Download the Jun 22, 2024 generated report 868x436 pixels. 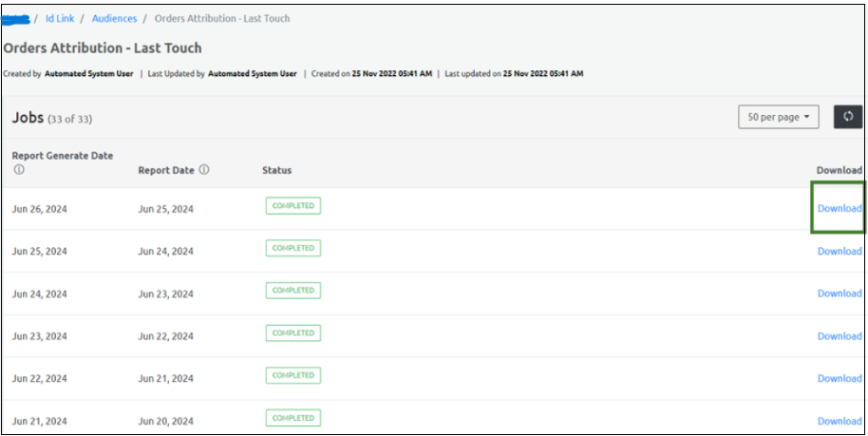(840, 378)
